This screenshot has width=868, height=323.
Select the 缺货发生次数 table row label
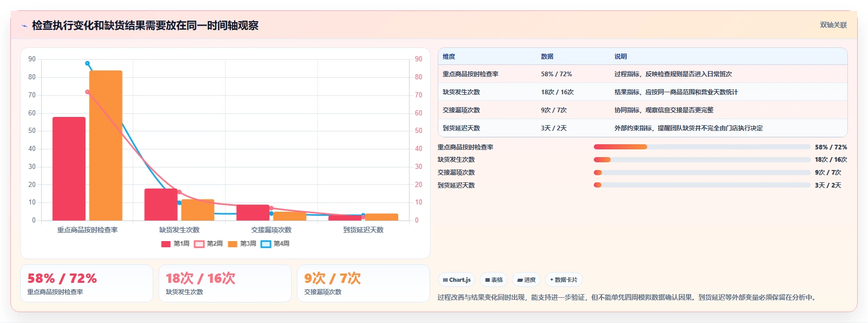tap(461, 92)
